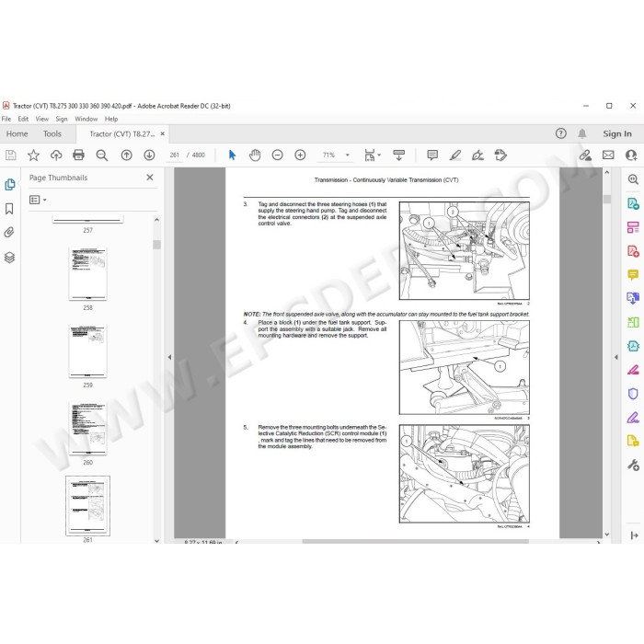This screenshot has height=644, width=644.
Task: Open the share with others icon
Action: (x=631, y=155)
